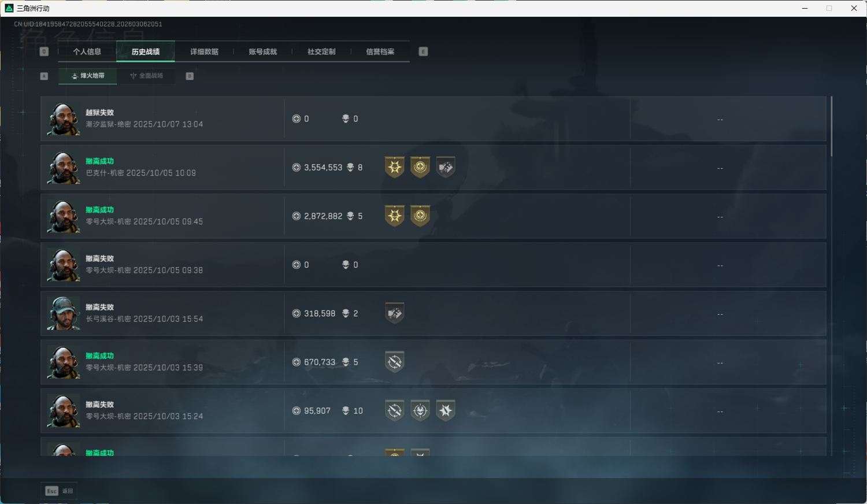Click the operator avatar on the 10/07 13:04 match
The width and height of the screenshot is (867, 504).
coord(64,119)
